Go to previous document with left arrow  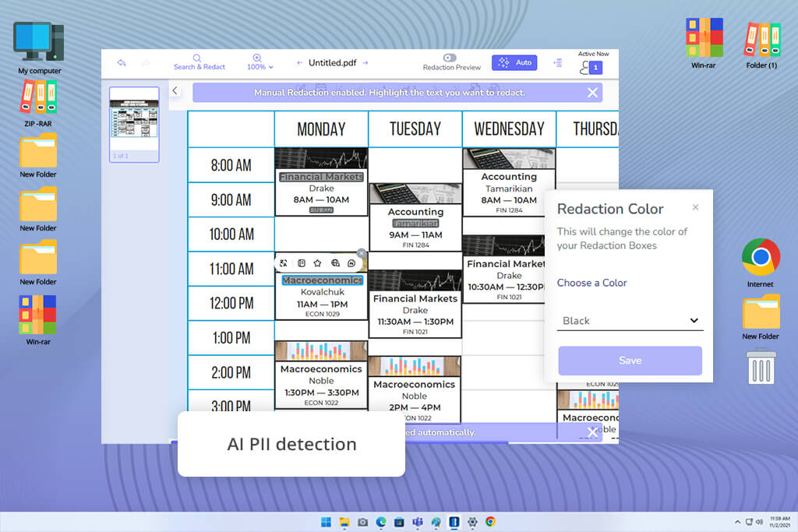[299, 62]
